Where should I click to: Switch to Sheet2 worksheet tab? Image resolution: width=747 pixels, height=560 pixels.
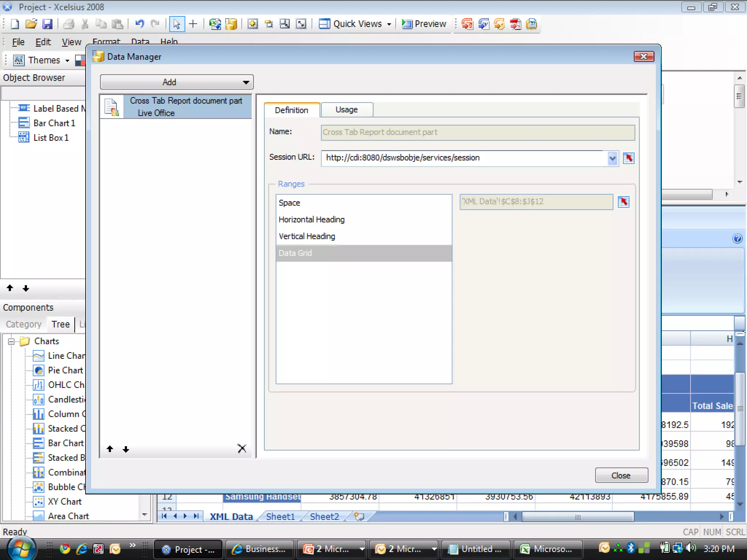325,517
